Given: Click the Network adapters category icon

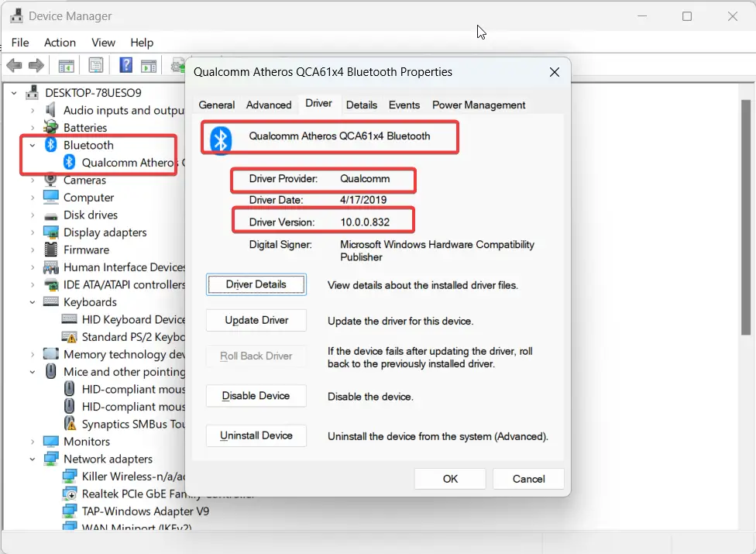Looking at the screenshot, I should coord(50,459).
